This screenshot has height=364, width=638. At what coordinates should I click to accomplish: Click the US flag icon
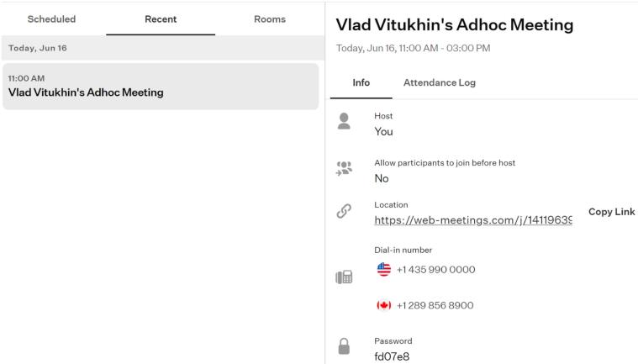[x=383, y=269]
